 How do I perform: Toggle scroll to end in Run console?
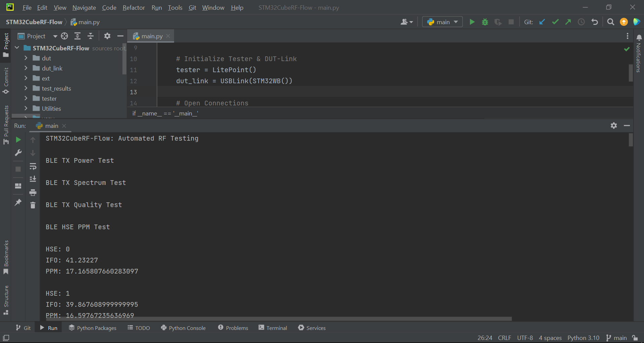[33, 179]
